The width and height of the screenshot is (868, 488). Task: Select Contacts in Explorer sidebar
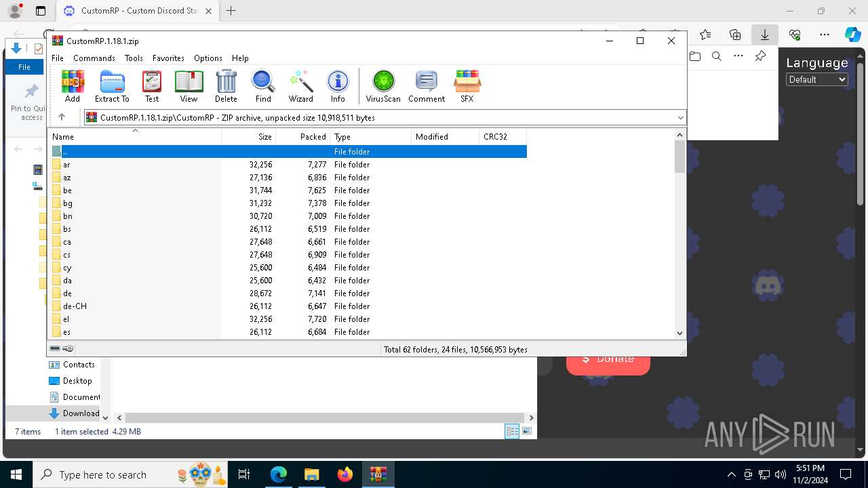(x=72, y=365)
